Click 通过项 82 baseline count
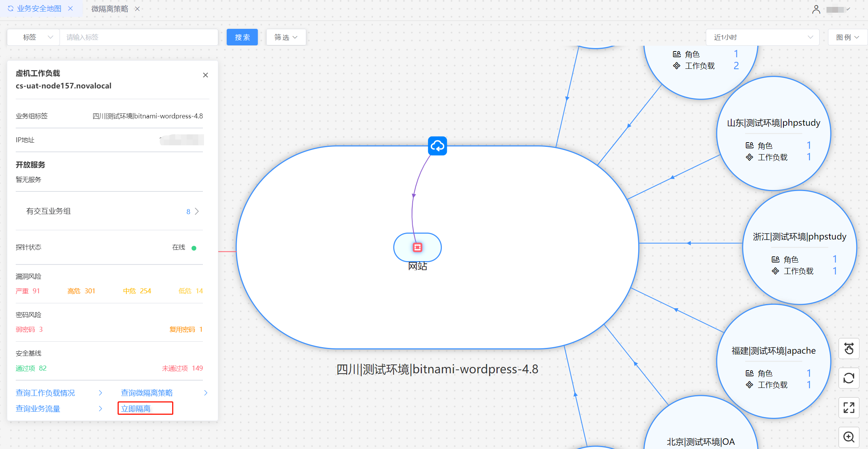868x449 pixels. tap(31, 368)
